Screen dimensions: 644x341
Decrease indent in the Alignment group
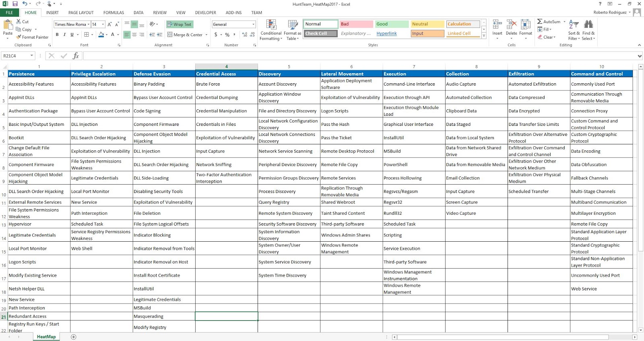152,35
